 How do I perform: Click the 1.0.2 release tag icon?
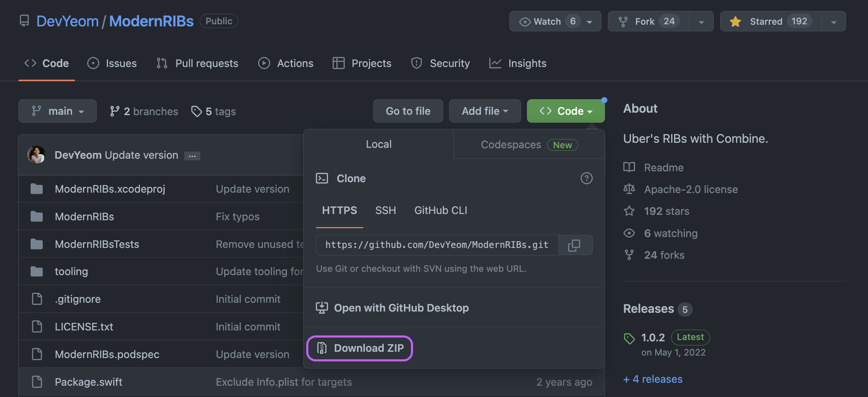coord(629,338)
